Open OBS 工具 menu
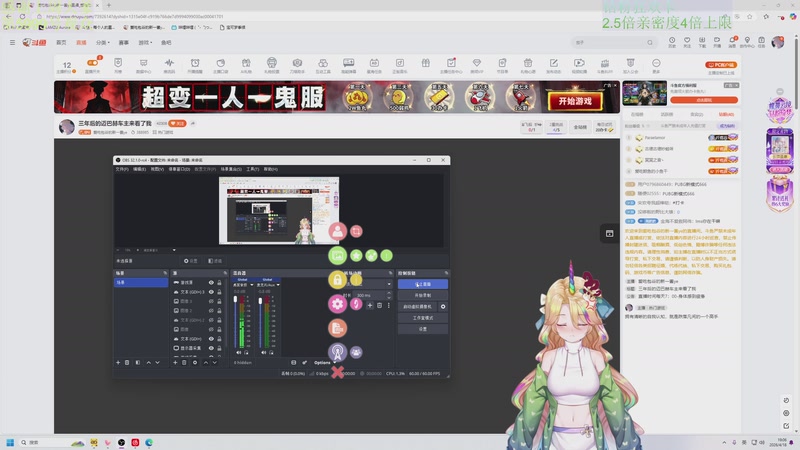This screenshot has height=450, width=800. click(253, 169)
